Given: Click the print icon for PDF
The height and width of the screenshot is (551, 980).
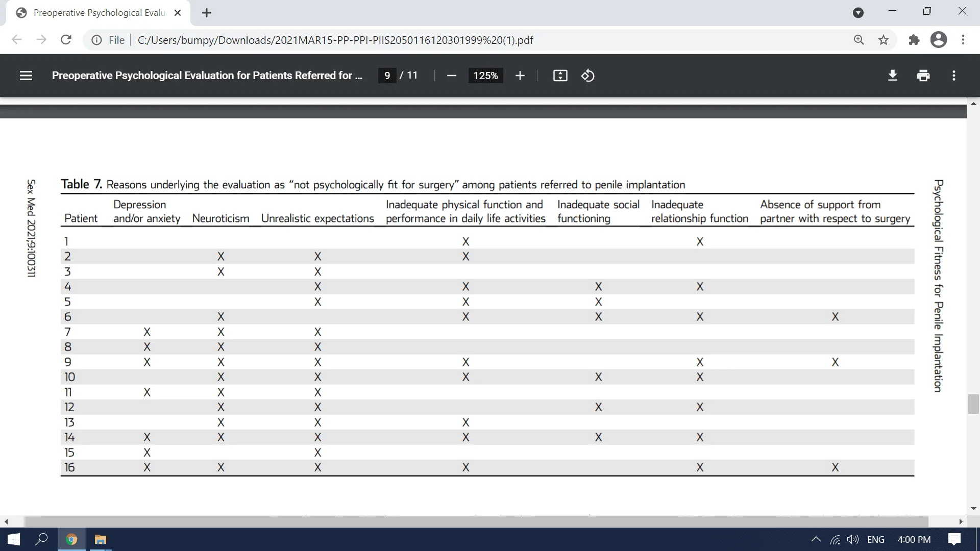Looking at the screenshot, I should [923, 76].
